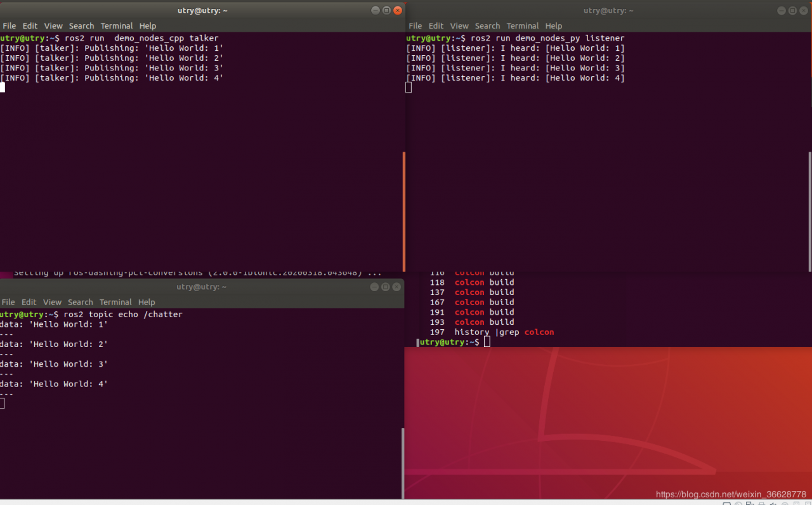Viewport: 812px width, 505px height.
Task: Open View menu in topic echo terminal
Action: pyautogui.click(x=52, y=303)
